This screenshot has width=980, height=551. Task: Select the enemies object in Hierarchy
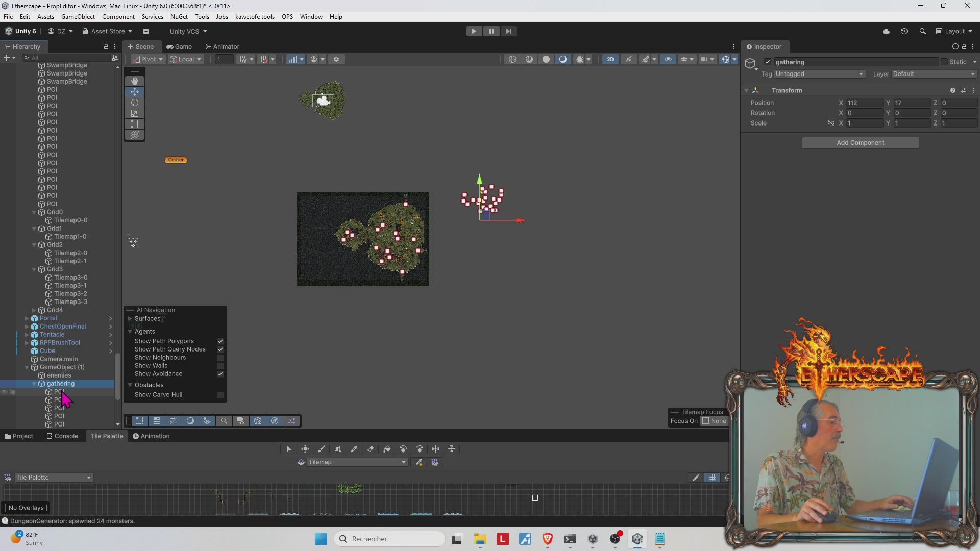[59, 375]
